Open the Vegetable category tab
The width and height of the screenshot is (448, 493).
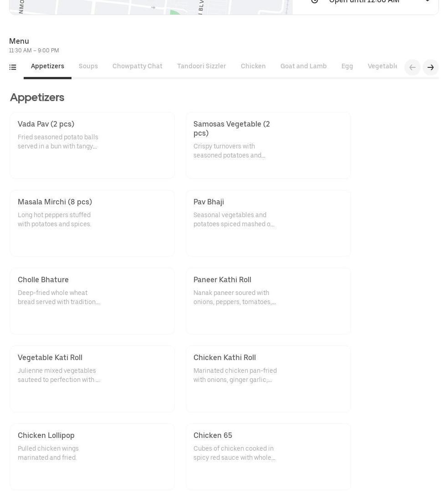click(382, 66)
